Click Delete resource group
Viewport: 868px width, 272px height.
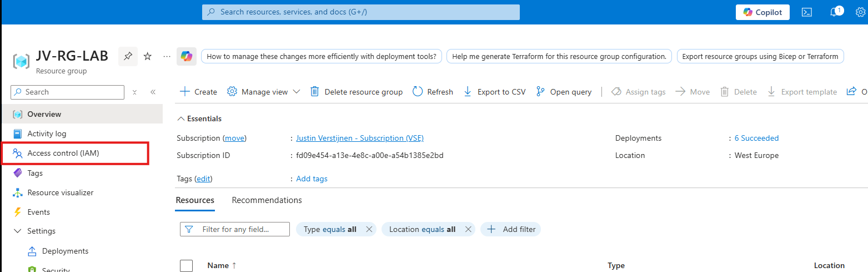(356, 92)
